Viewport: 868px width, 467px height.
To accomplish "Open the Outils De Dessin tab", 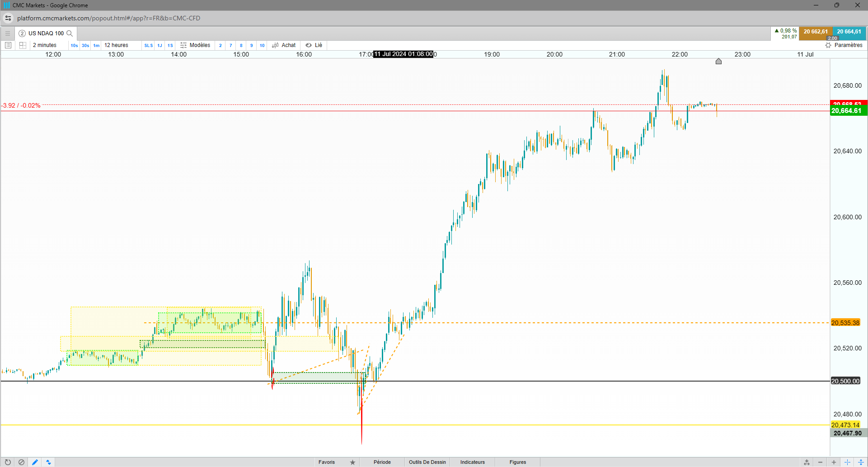I will 427,462.
